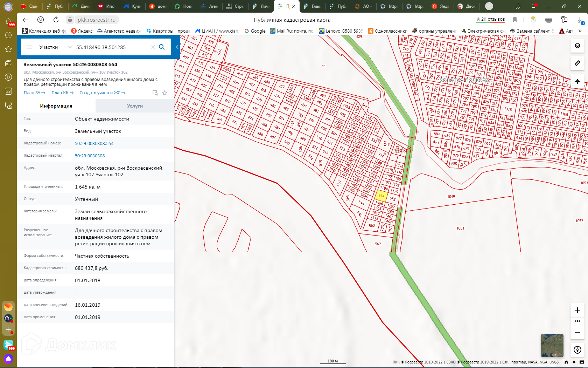Click the satellite basemap thumbnail
This screenshot has height=368, width=588.
click(552, 345)
